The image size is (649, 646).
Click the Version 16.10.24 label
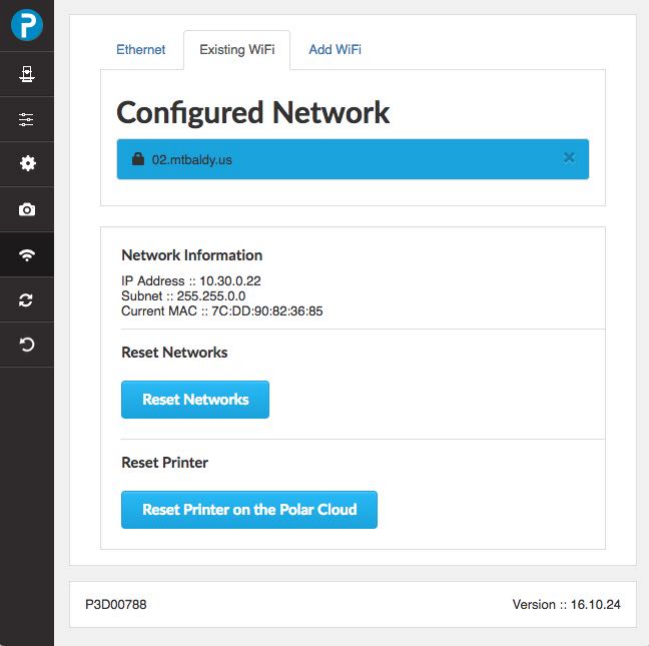[565, 605]
